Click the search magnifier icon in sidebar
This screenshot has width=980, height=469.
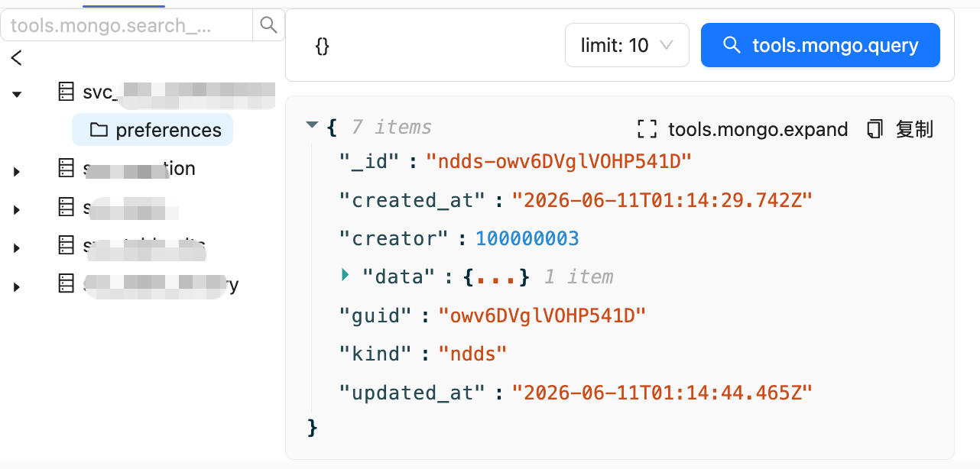[268, 25]
